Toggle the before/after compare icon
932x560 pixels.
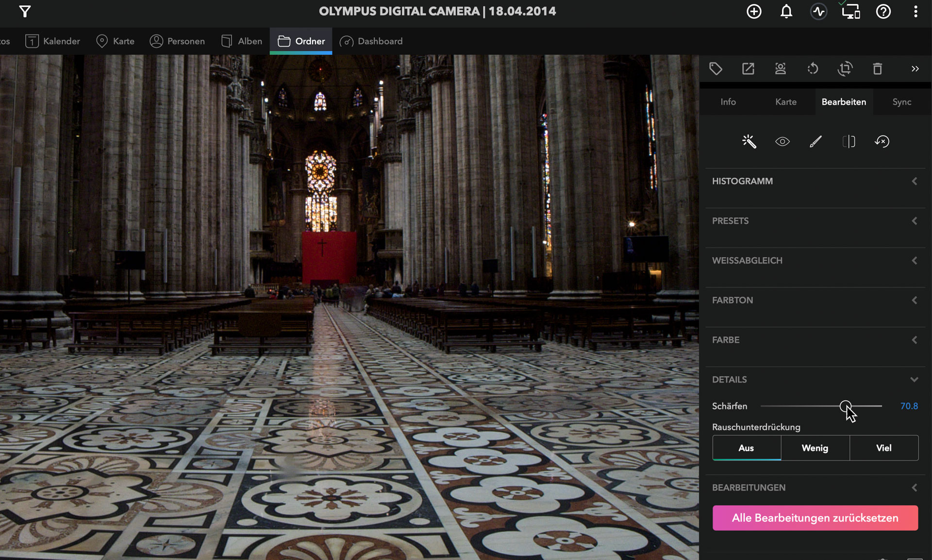[x=849, y=141]
